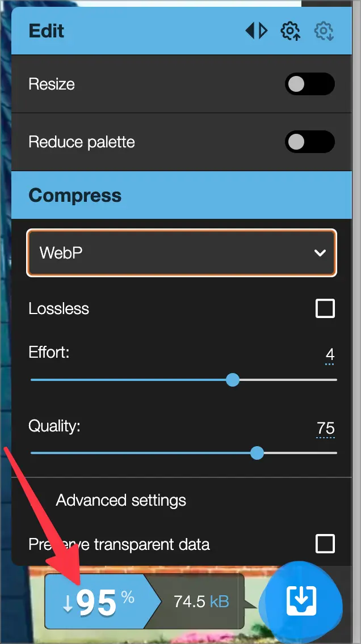Check the Lossless checkbox
The width and height of the screenshot is (361, 644).
325,309
